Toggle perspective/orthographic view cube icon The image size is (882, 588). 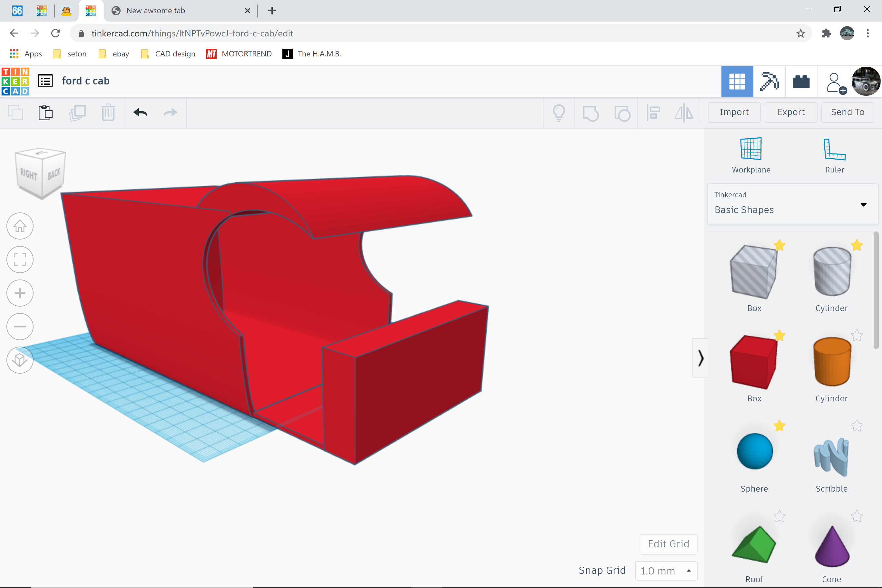click(x=20, y=360)
